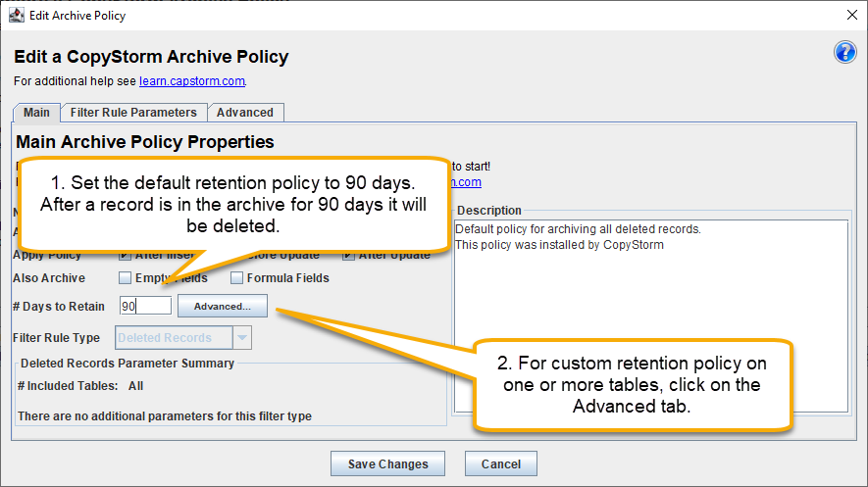Select the 'Deleted Records Parameter Summary' heading
The width and height of the screenshot is (868, 487).
pyautogui.click(x=128, y=364)
